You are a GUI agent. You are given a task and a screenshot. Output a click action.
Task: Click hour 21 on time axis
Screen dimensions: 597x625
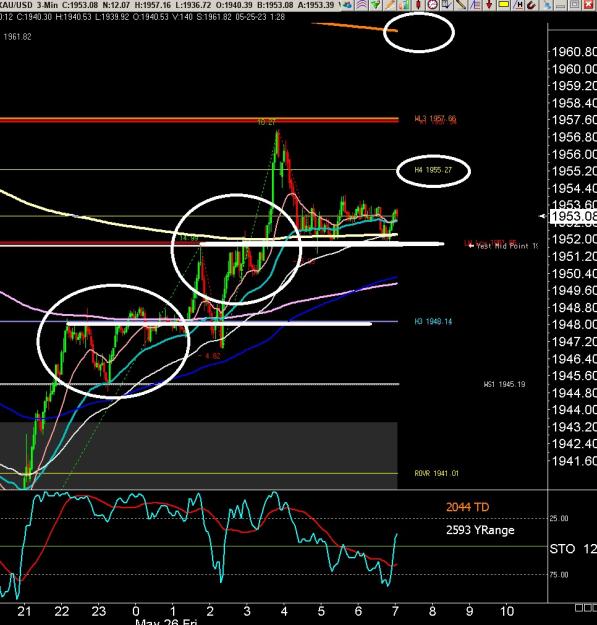pos(24,611)
